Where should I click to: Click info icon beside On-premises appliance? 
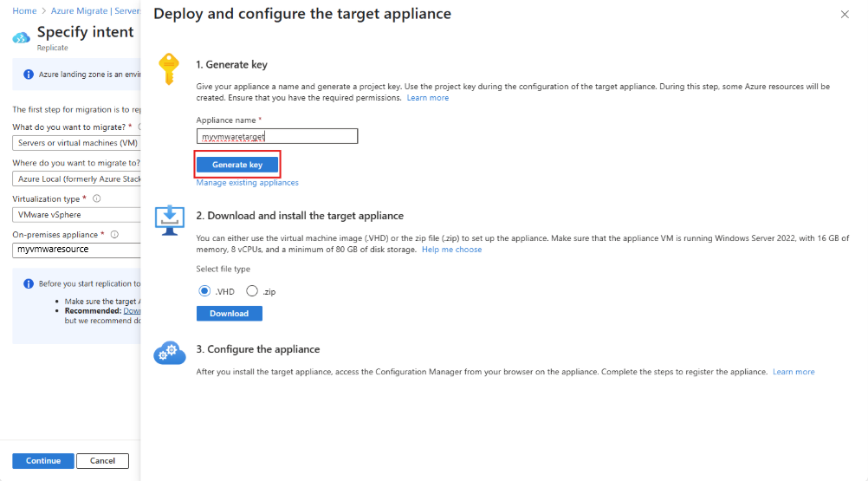coord(114,234)
